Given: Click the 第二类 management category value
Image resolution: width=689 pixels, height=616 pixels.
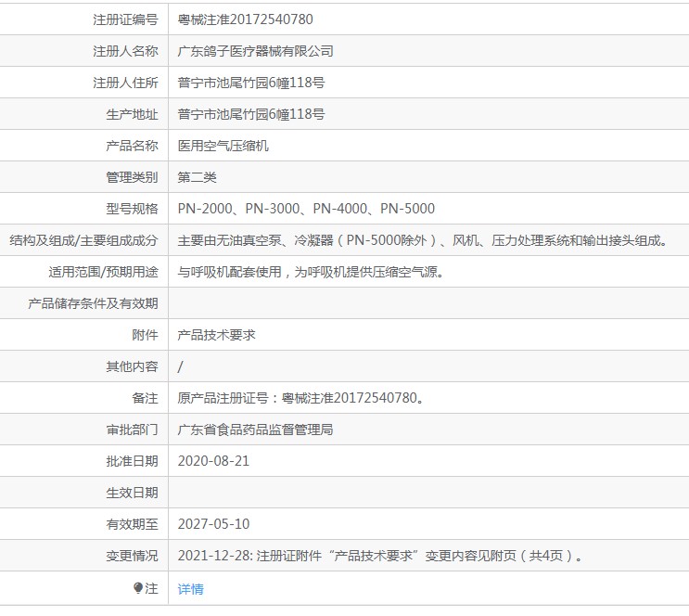Looking at the screenshot, I should click(197, 177).
